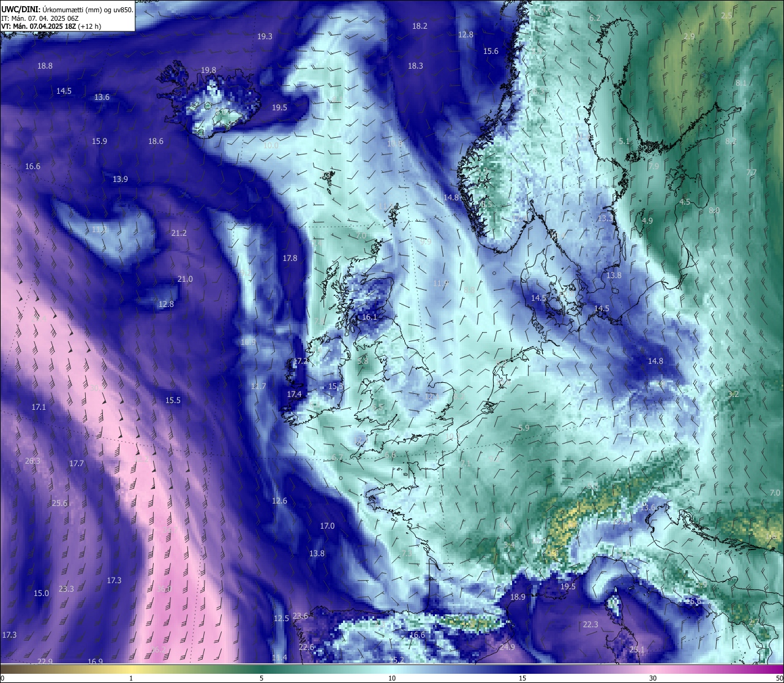Click the 15.5 value on the map
The image size is (784, 683).
point(173,401)
